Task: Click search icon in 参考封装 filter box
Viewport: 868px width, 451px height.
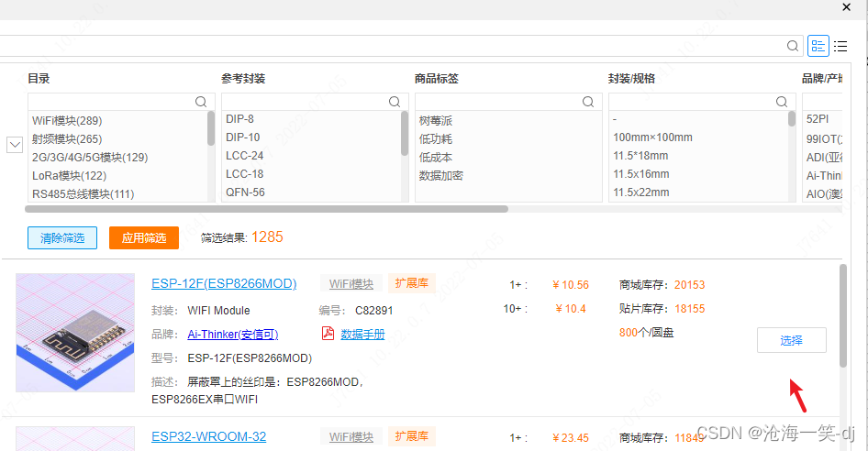Action: 395,101
